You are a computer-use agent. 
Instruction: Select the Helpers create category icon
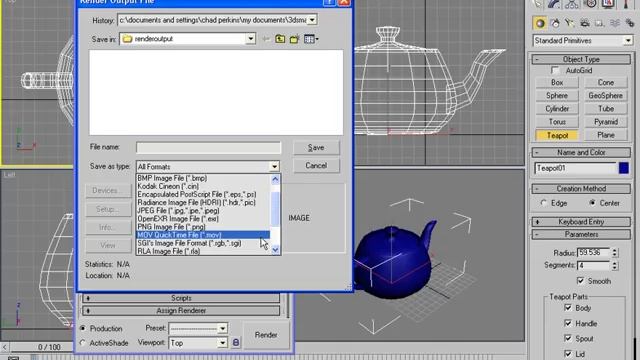click(599, 23)
